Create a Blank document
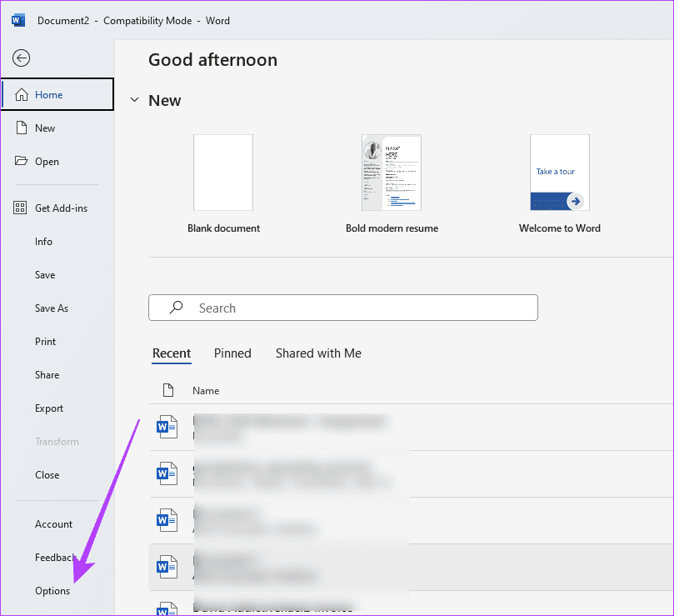 [x=223, y=173]
